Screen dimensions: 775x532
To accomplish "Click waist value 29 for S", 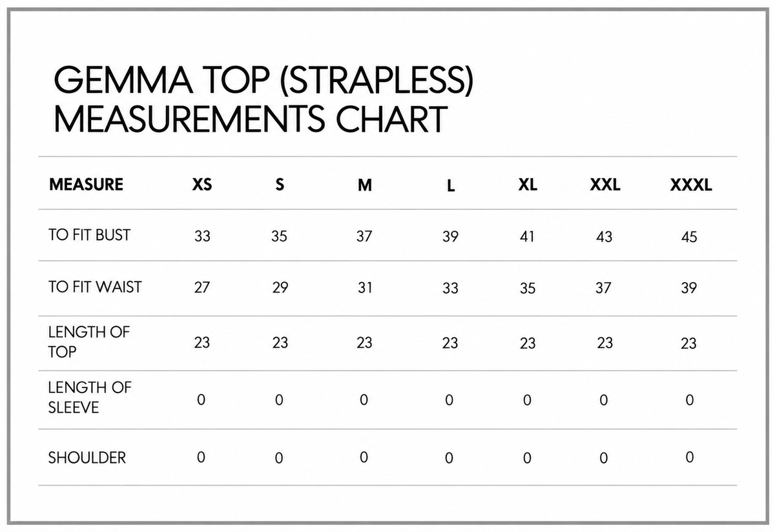I will click(280, 288).
